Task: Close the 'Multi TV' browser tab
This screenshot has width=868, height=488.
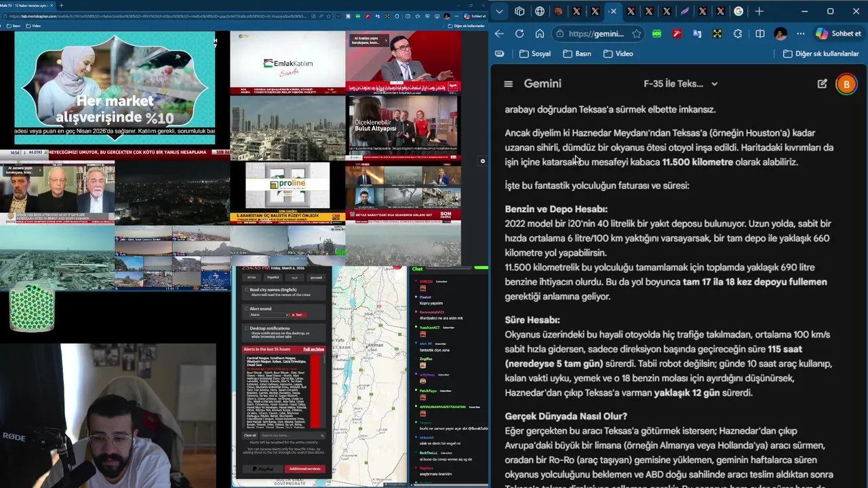Action: tap(52, 5)
